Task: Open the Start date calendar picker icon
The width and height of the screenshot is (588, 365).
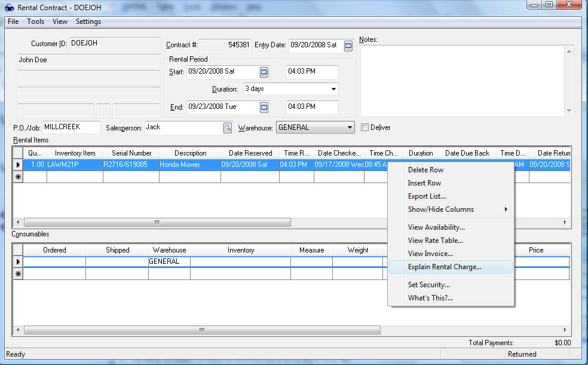Action: point(264,72)
